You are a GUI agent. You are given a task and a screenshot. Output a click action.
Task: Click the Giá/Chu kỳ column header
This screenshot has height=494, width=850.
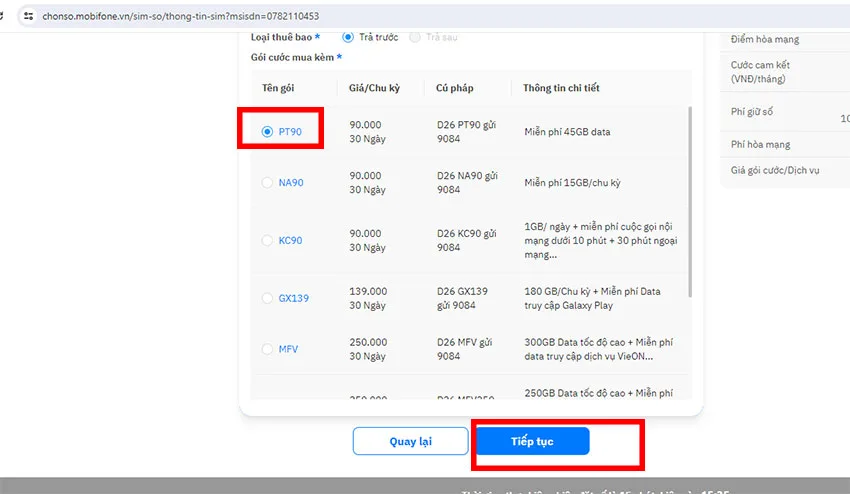(x=375, y=88)
